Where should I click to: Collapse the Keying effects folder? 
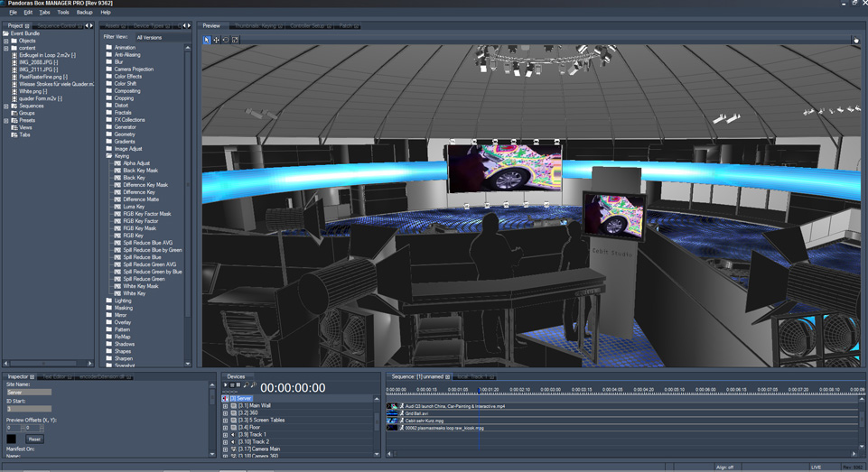click(109, 156)
